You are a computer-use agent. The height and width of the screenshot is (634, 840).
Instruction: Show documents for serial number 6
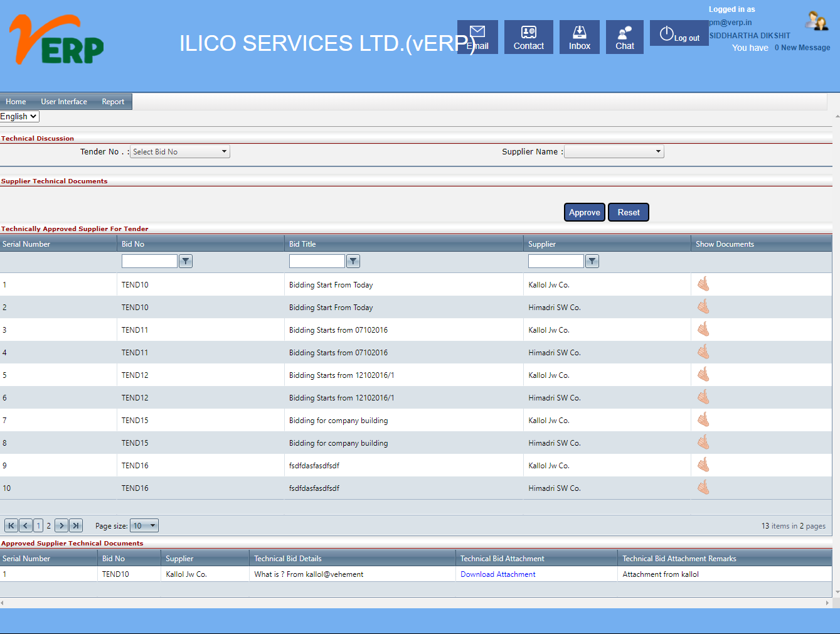704,397
